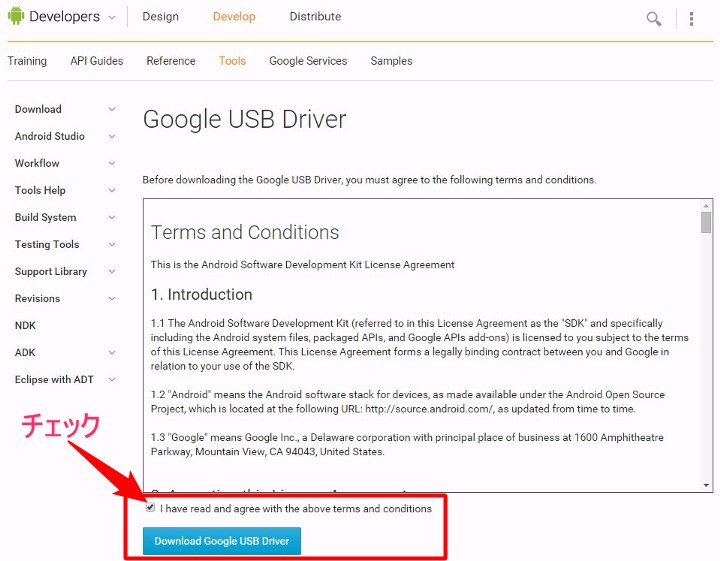The height and width of the screenshot is (561, 720).
Task: Expand the Download sidebar section
Action: coord(112,109)
